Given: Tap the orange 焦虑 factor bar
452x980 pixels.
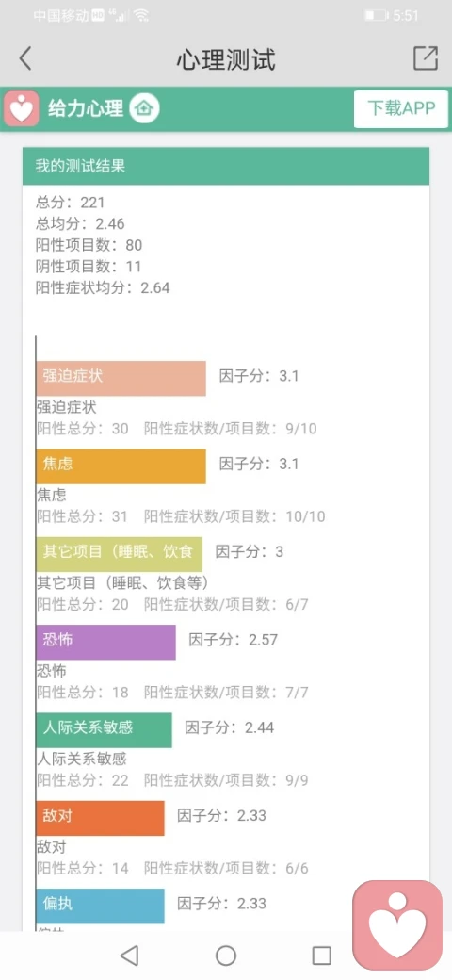Looking at the screenshot, I should (x=121, y=466).
